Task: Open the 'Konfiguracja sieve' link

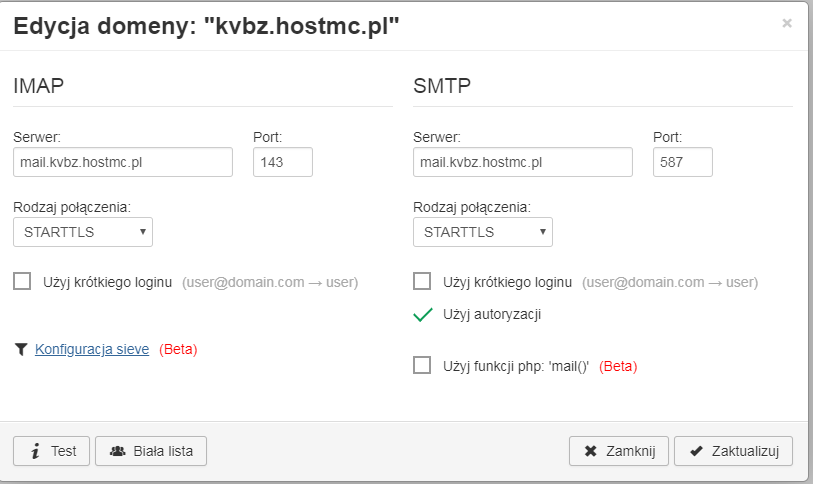Action: 92,350
